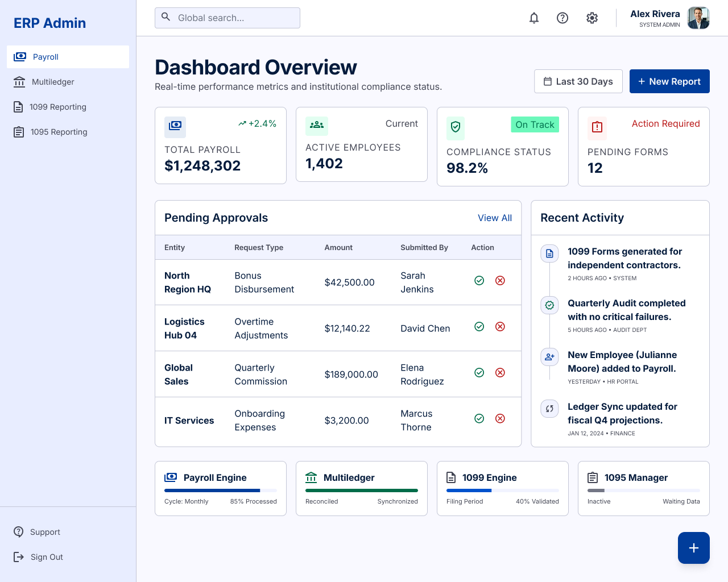This screenshot has height=582, width=728.
Task: Click the 1099 Engine document icon
Action: tap(451, 477)
